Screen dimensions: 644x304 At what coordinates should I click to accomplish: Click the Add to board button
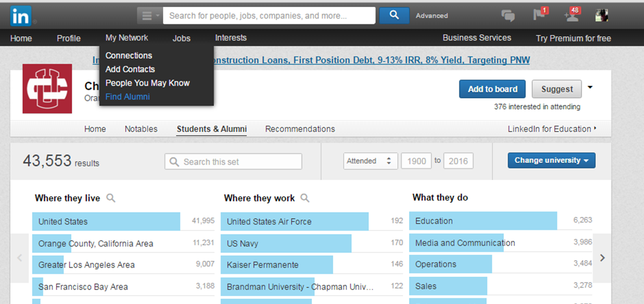pos(492,89)
